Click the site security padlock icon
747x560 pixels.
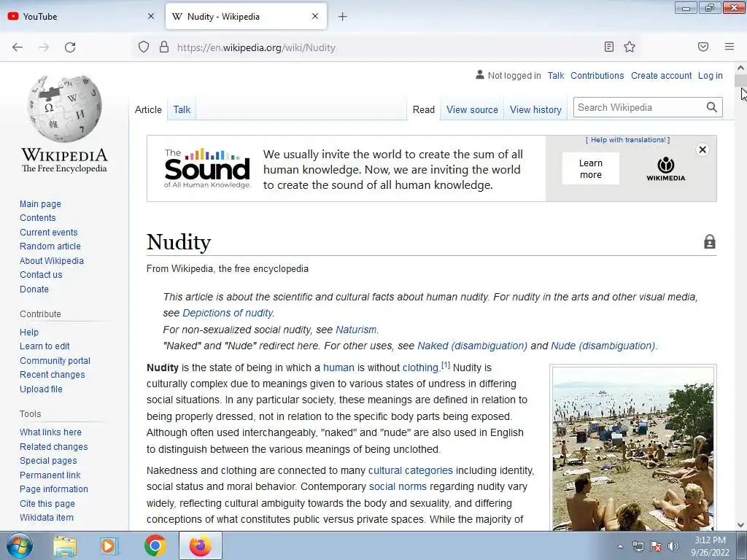[x=164, y=47]
